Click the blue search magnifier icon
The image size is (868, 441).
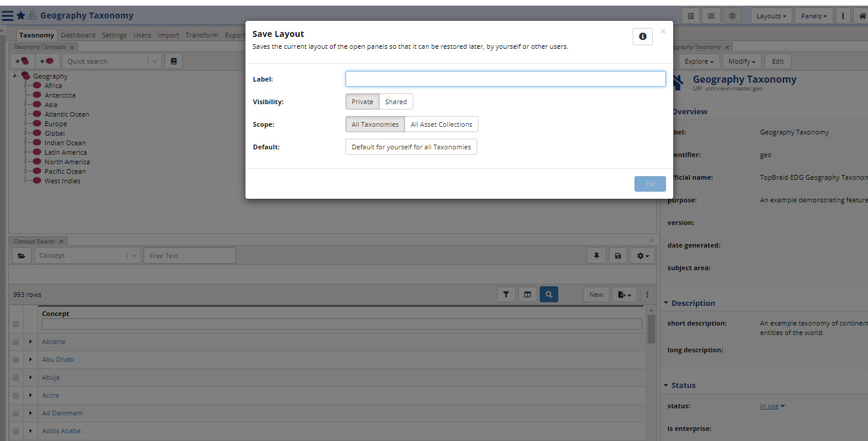click(x=549, y=294)
